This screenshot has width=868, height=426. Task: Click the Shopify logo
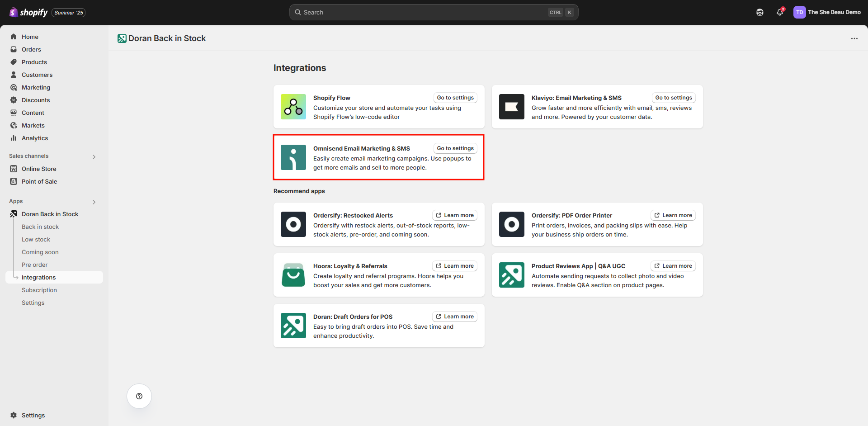28,12
